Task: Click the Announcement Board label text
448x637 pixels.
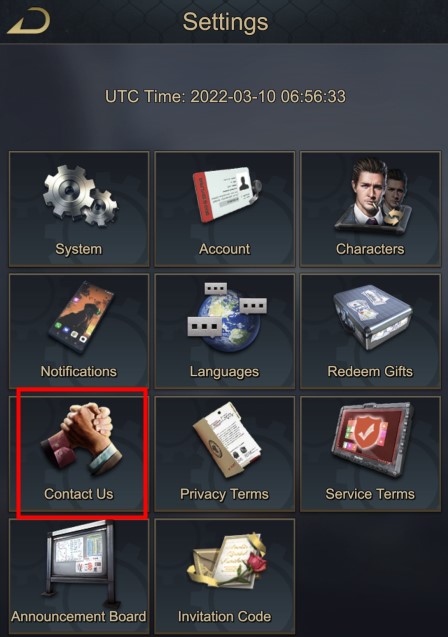Action: [78, 616]
